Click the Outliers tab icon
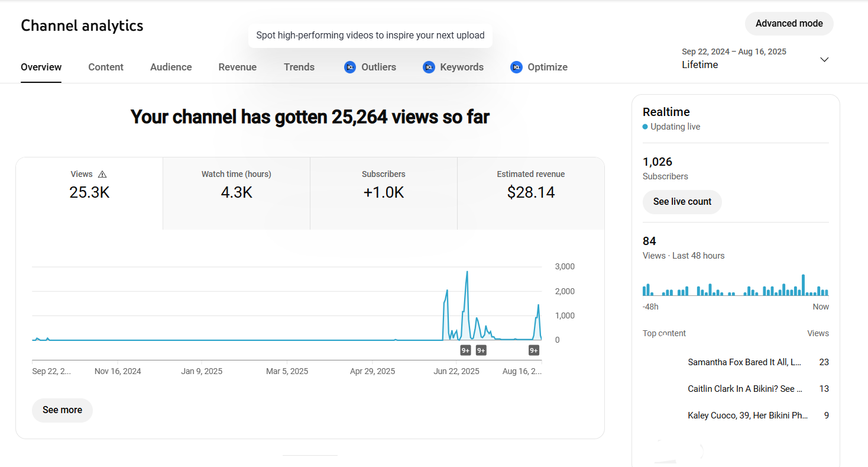Viewport: 868px width, 467px height. click(x=350, y=67)
